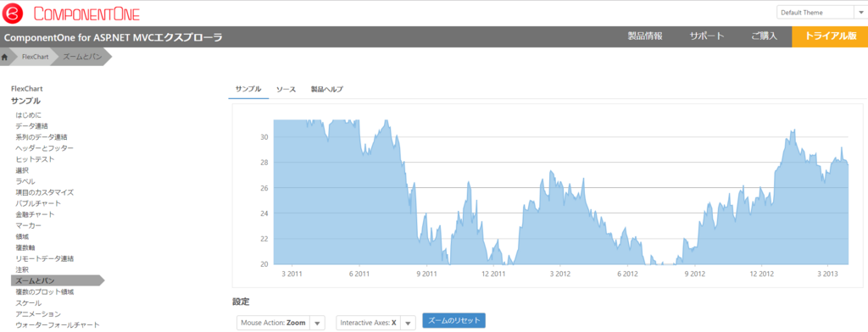Click the 12 2012 axis label
Viewport: 868px width, 332px height.
[762, 274]
